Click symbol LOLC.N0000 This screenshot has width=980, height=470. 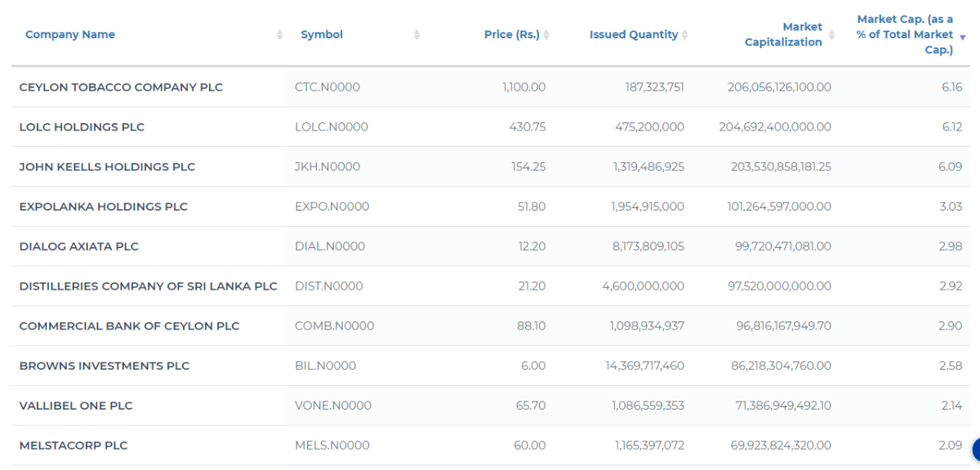[x=332, y=126]
